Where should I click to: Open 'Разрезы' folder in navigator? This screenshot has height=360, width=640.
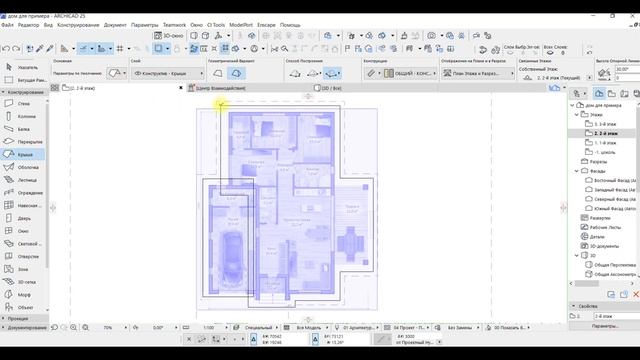click(x=594, y=162)
